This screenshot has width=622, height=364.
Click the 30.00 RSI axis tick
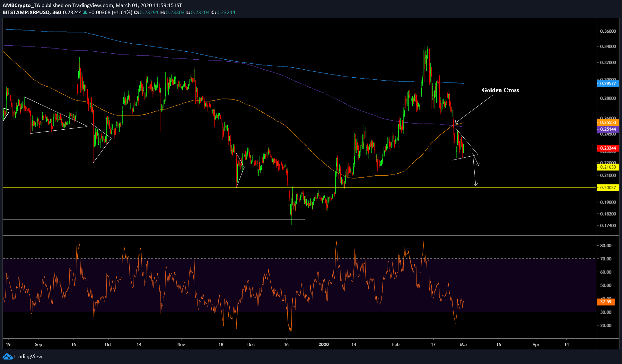pos(606,312)
